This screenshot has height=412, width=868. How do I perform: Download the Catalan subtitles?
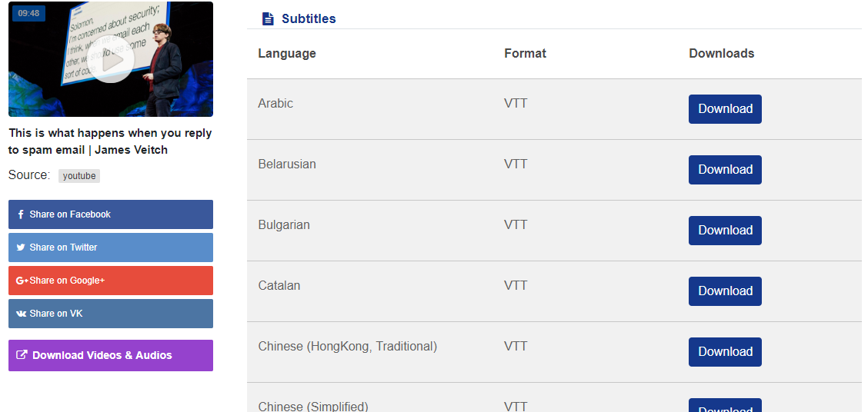725,291
